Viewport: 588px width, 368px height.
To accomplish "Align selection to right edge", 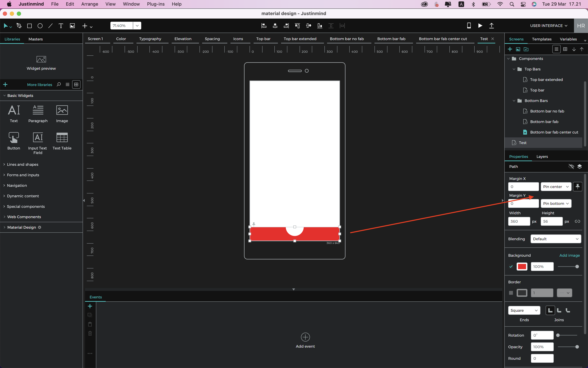I will tap(286, 26).
